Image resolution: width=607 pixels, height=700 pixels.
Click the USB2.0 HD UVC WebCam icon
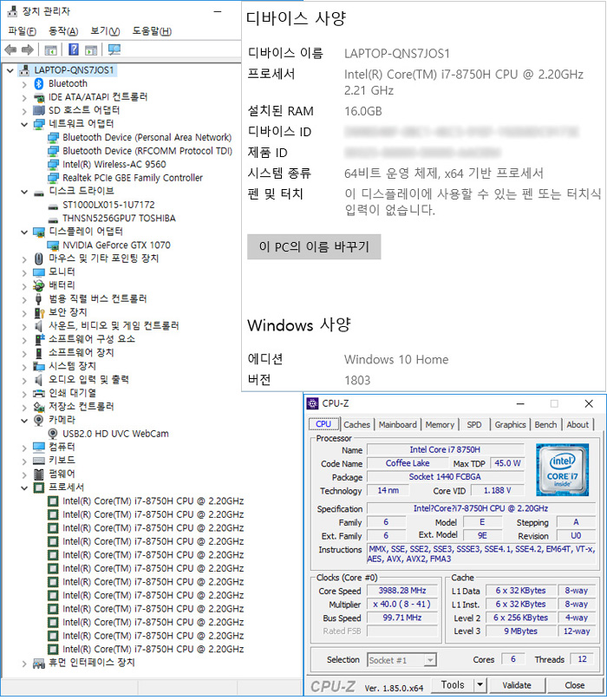53,434
